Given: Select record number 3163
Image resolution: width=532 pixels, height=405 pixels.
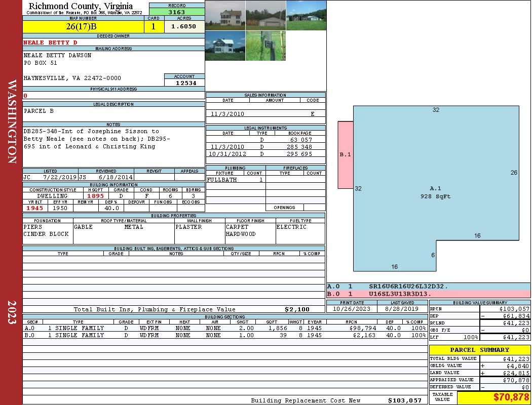Looking at the screenshot, I should tap(177, 12).
